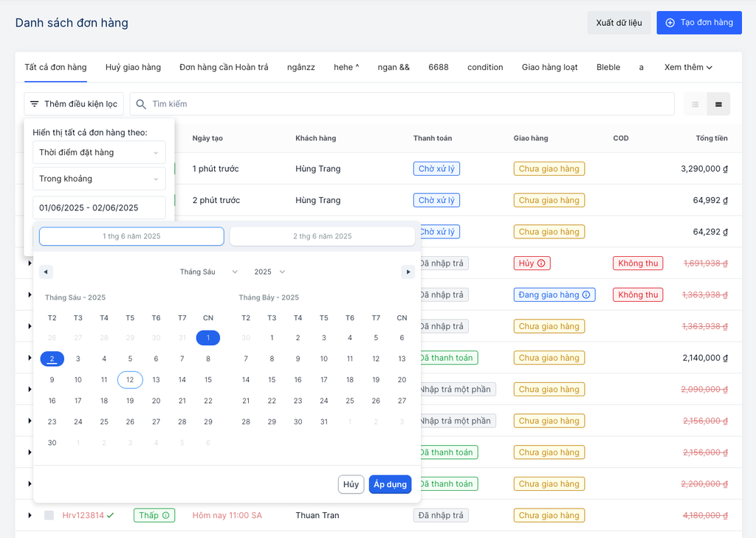Click info icon on Đang giao hàng badge
The height and width of the screenshot is (538, 756).
pyautogui.click(x=587, y=295)
